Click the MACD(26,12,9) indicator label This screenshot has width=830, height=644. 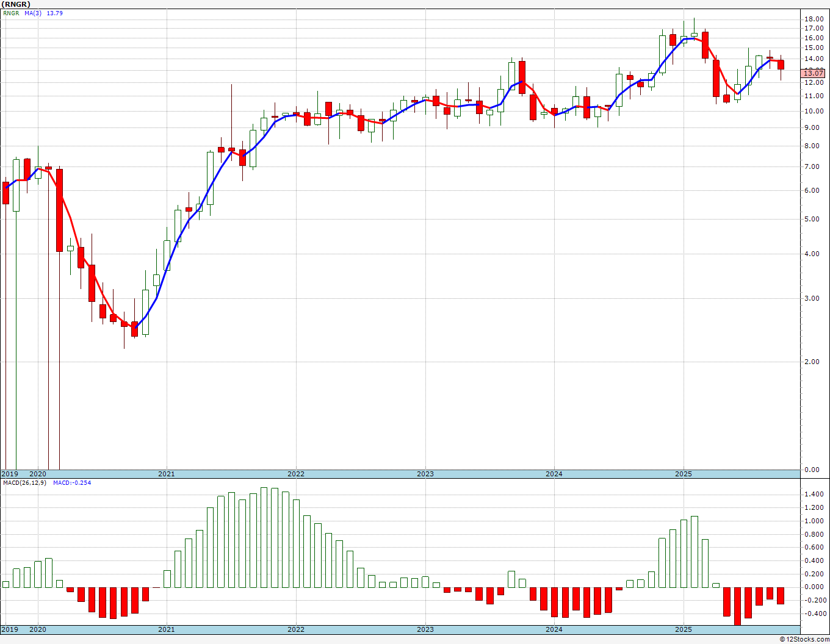pyautogui.click(x=25, y=483)
